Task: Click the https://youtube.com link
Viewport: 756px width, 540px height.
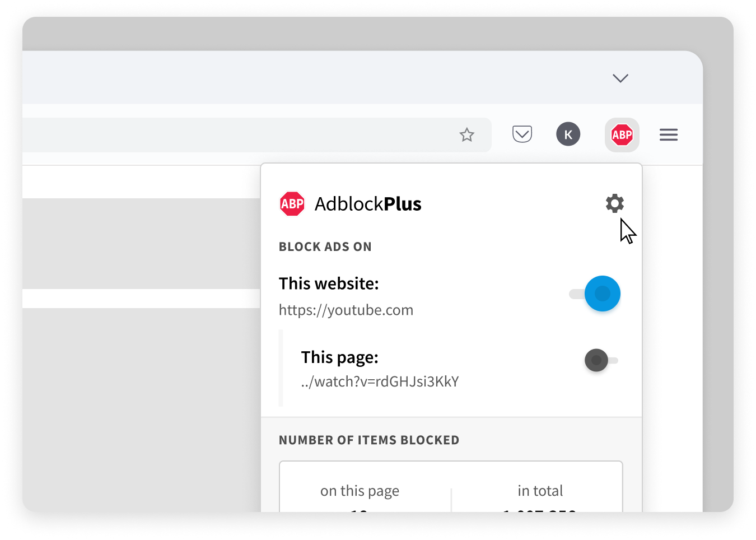Action: (346, 309)
